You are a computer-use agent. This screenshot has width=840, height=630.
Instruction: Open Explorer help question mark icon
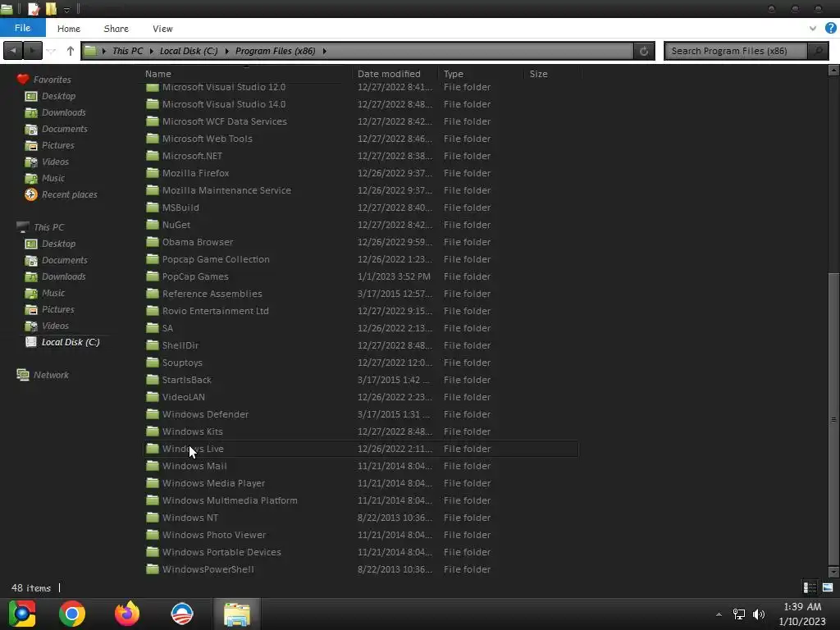point(831,29)
